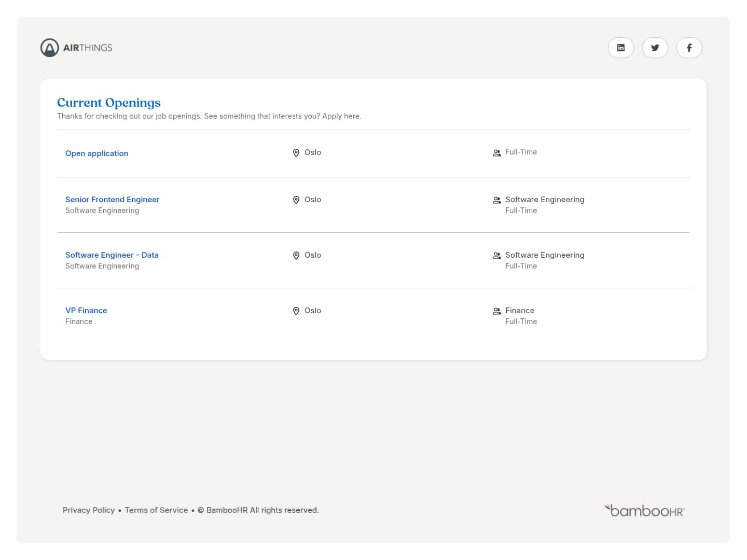Open the Privacy Policy link
The height and width of the screenshot is (560, 747).
click(x=89, y=510)
